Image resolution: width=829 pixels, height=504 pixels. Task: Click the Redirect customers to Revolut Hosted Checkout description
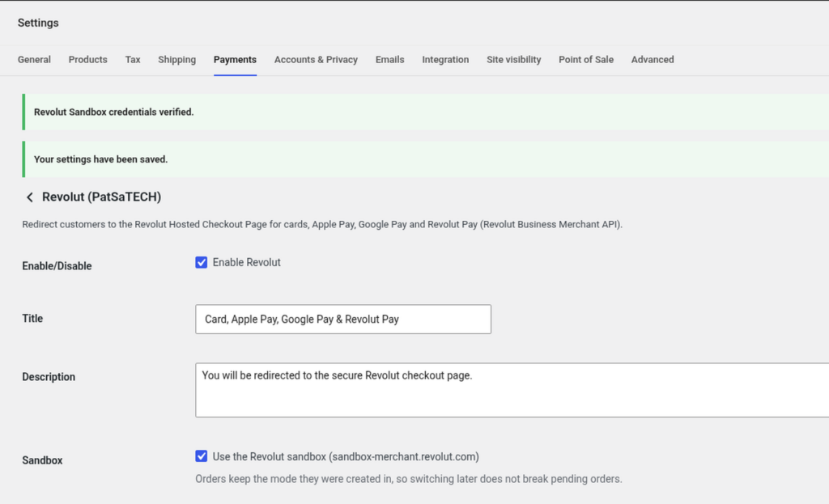(x=322, y=225)
